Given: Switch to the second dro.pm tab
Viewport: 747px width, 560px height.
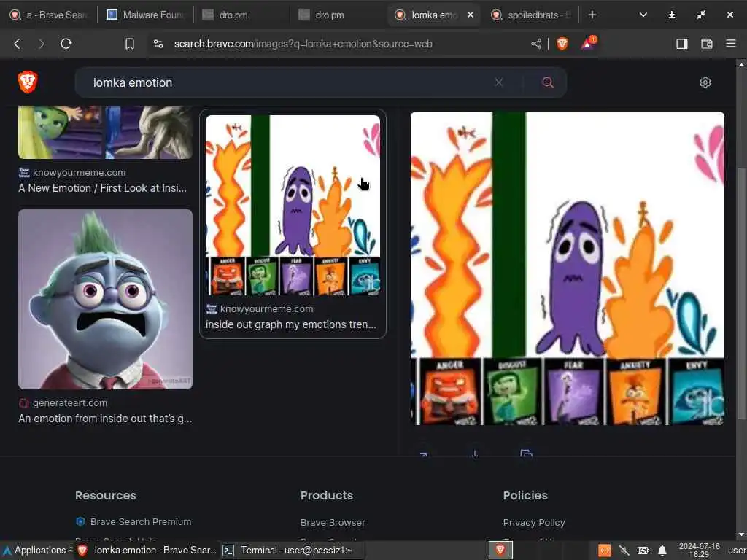Looking at the screenshot, I should [x=338, y=15].
